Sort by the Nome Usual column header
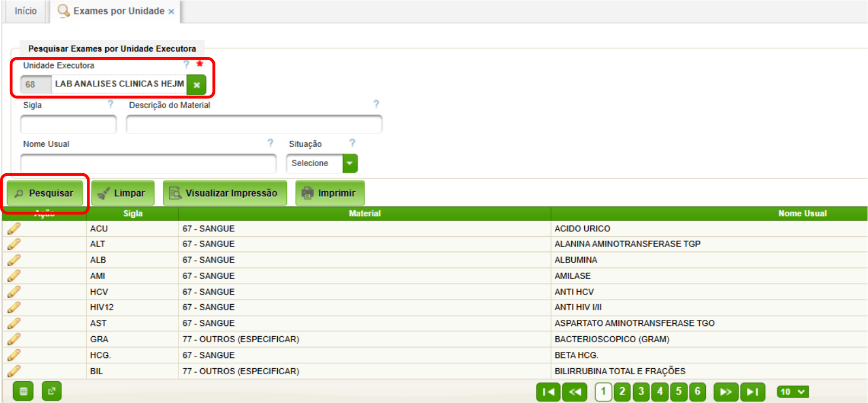Screen dimensions: 868x403 (x=802, y=213)
